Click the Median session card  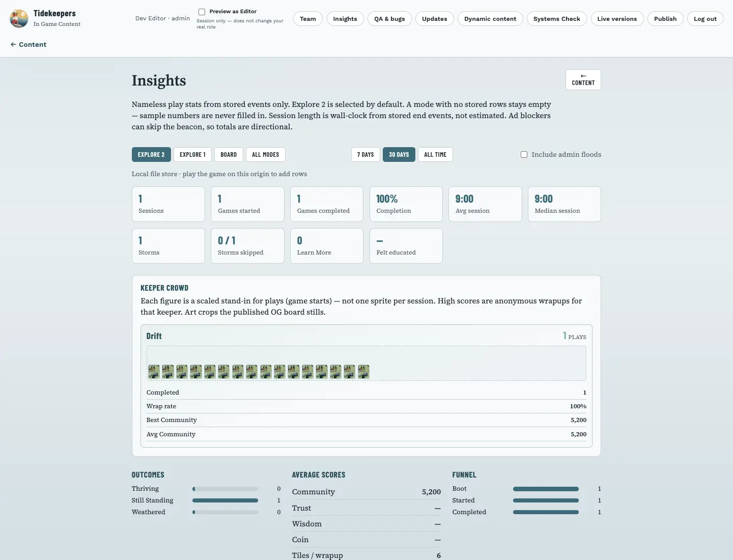pyautogui.click(x=565, y=204)
